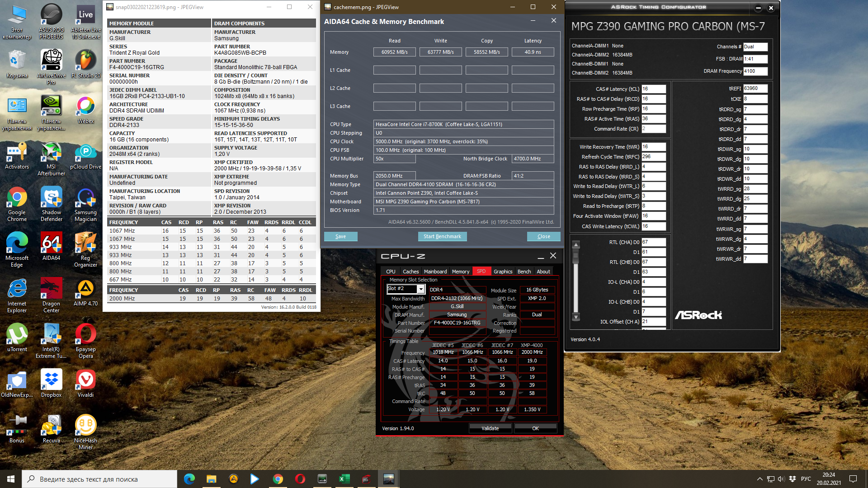Expand the Slot #2 memory slot dropdown
Image resolution: width=868 pixels, height=488 pixels.
point(420,289)
